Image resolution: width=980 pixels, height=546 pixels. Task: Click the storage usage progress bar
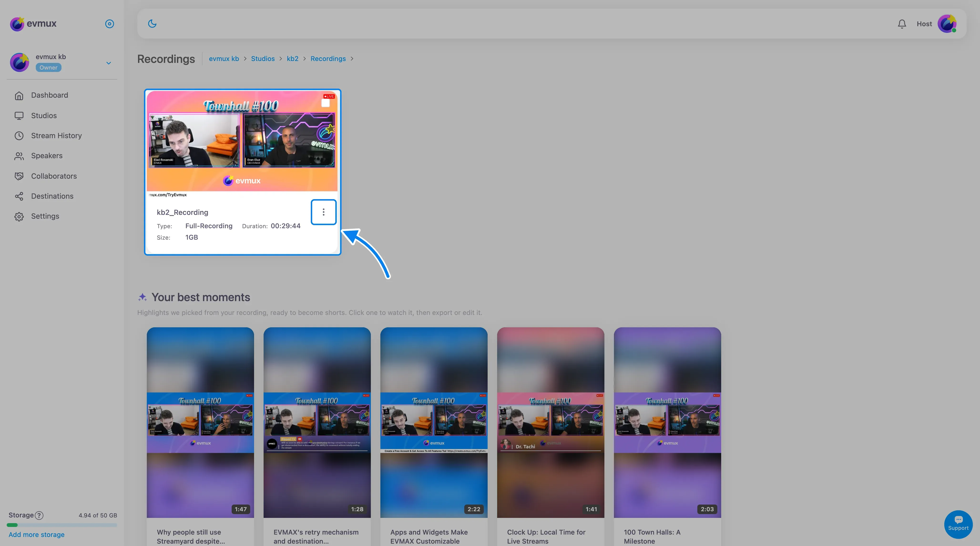[x=62, y=525]
